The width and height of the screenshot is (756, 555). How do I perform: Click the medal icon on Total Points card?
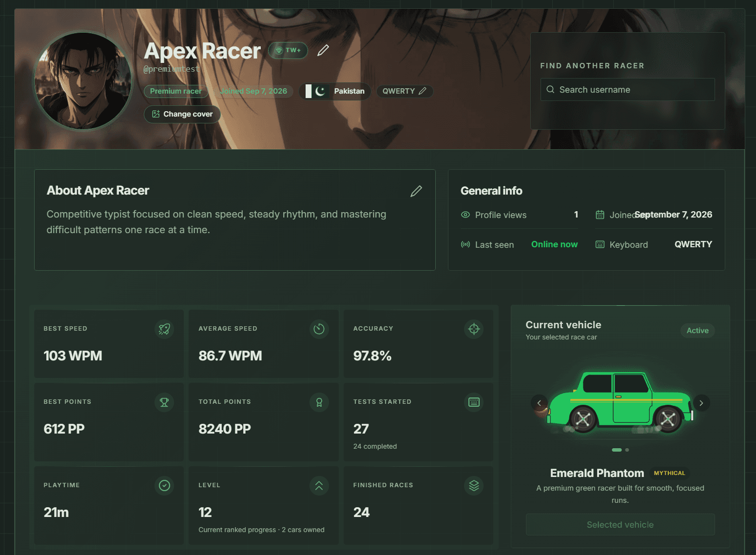click(319, 402)
